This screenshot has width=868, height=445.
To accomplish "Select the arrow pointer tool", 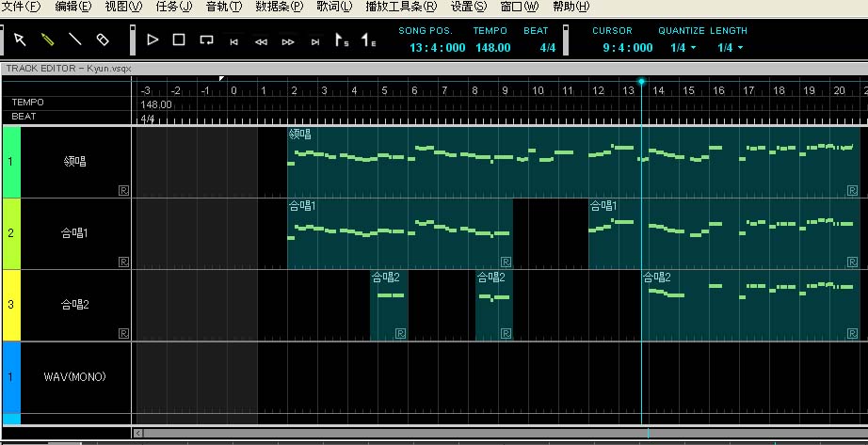I will click(20, 40).
